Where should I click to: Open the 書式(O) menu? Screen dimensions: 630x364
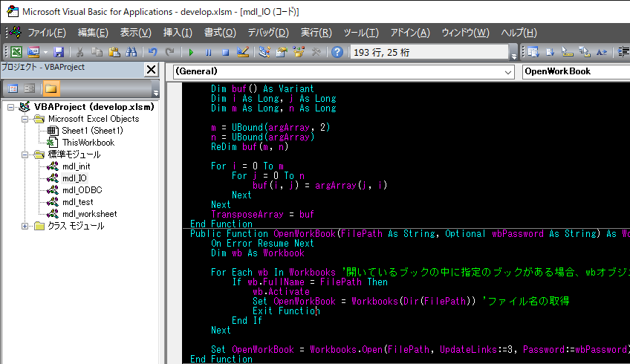tap(220, 33)
